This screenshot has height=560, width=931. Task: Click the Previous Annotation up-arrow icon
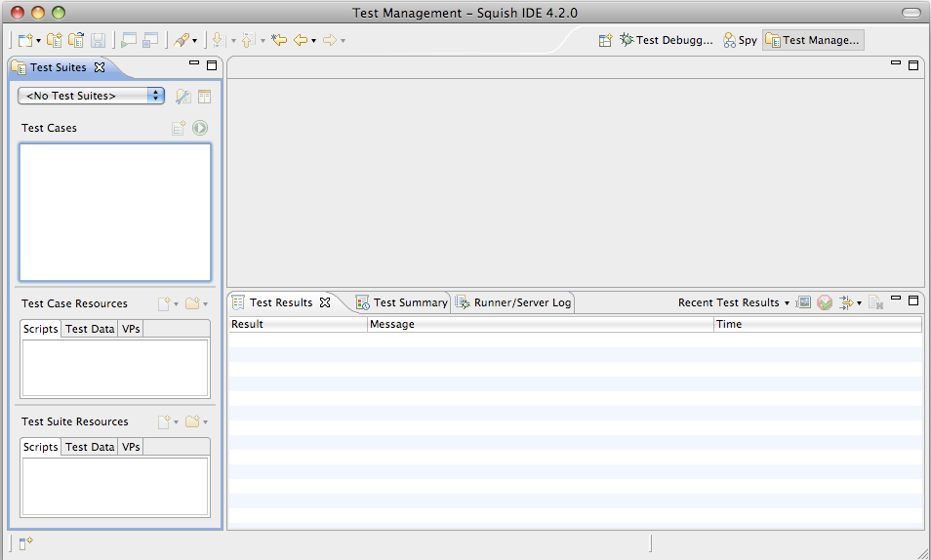click(249, 40)
